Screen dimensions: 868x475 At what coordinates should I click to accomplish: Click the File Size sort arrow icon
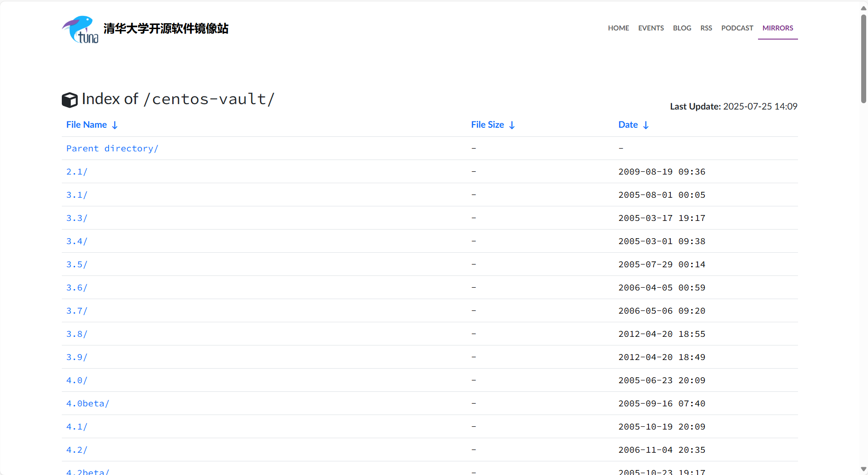512,125
